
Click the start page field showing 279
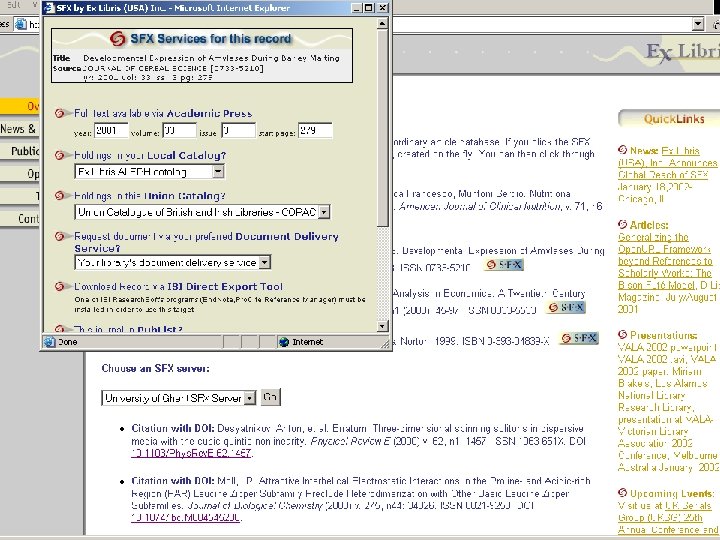tap(315, 131)
